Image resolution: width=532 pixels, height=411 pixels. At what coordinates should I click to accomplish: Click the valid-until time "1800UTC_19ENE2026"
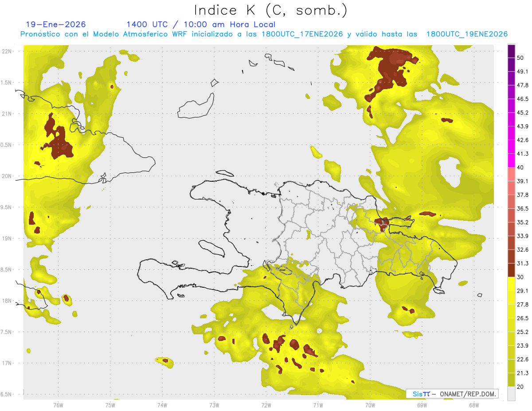coord(467,34)
